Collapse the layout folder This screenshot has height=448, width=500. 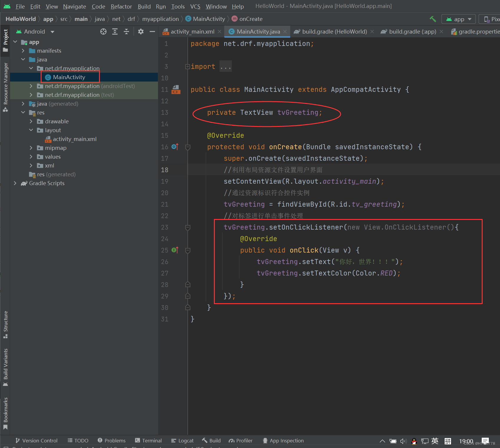coord(31,130)
